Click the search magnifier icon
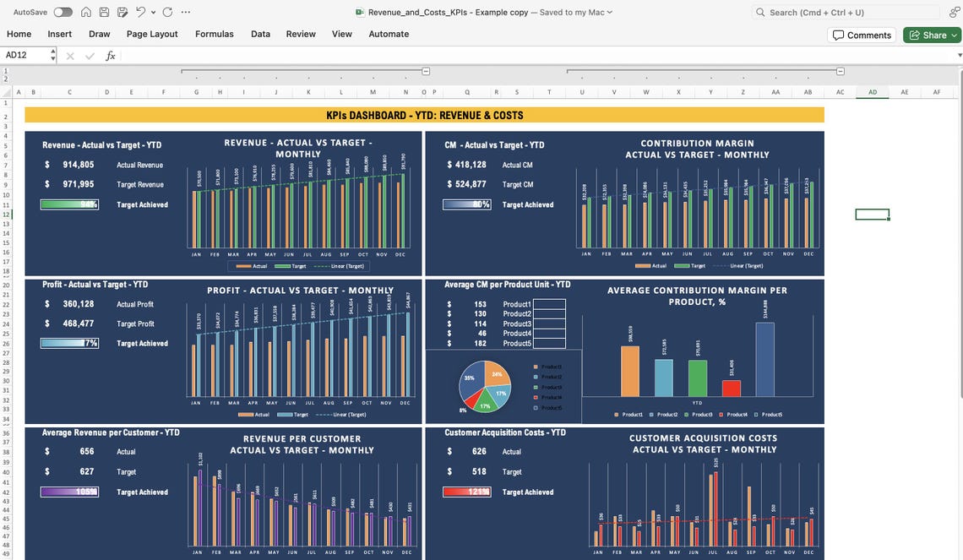Image resolution: width=963 pixels, height=560 pixels. coord(759,12)
